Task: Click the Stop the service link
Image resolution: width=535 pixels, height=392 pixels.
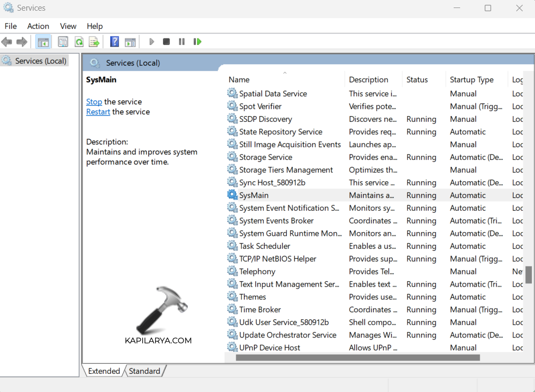Action: 94,102
